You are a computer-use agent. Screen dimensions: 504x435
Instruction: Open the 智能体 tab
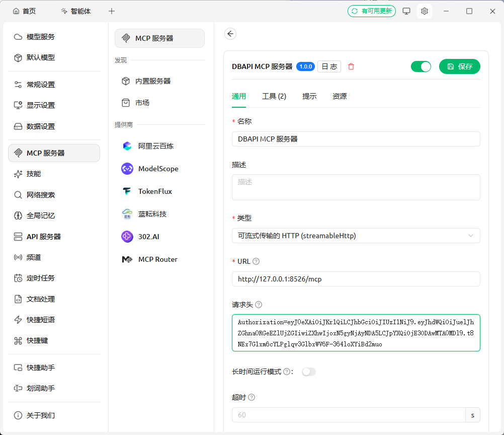tap(76, 11)
